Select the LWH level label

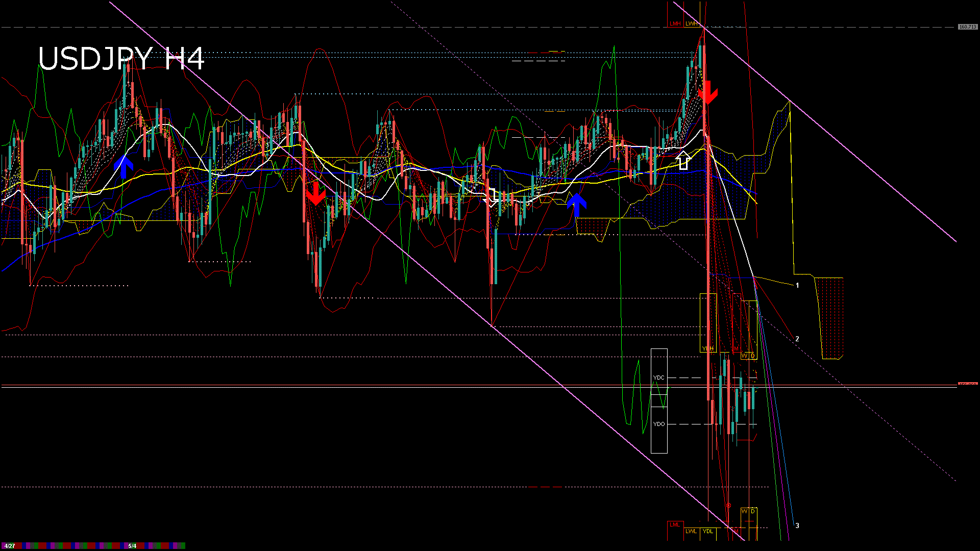click(x=691, y=23)
